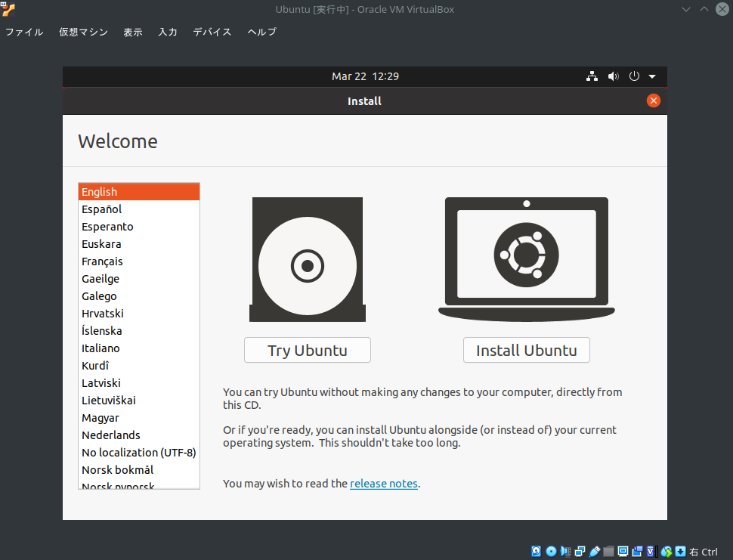This screenshot has height=560, width=733.
Task: Click the Ubuntu wired network icon in top bar
Action: (592, 76)
